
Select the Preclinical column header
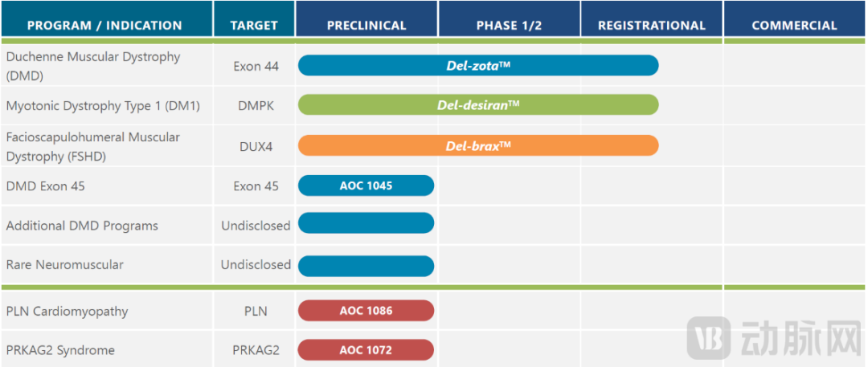pyautogui.click(x=366, y=25)
